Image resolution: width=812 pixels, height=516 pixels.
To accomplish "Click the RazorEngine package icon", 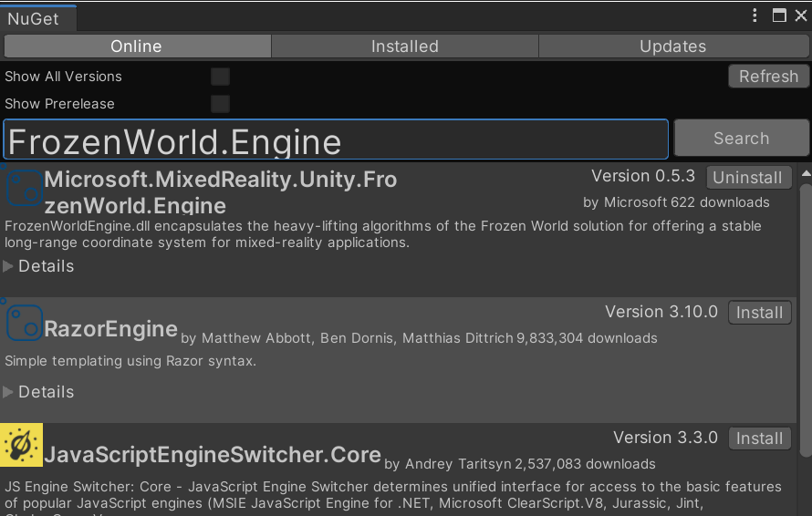I will [24, 323].
